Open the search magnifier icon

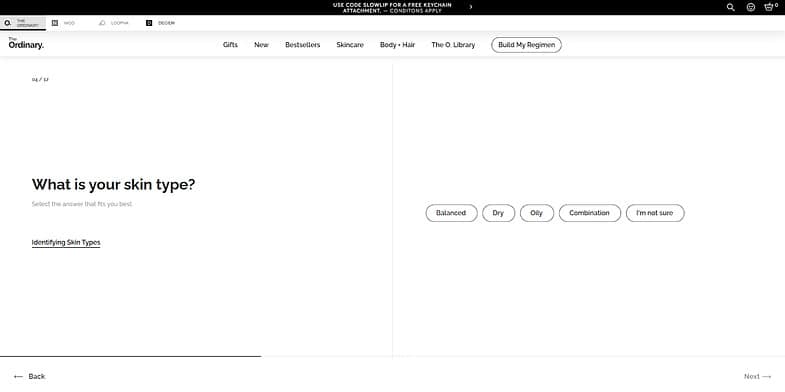[730, 7]
